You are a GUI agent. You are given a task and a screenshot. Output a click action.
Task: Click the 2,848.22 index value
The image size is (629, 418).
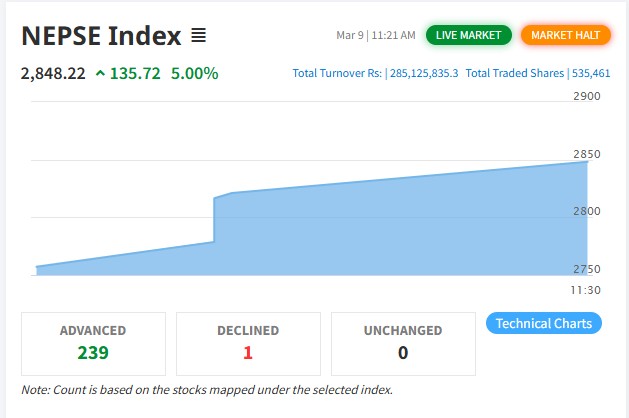click(53, 74)
